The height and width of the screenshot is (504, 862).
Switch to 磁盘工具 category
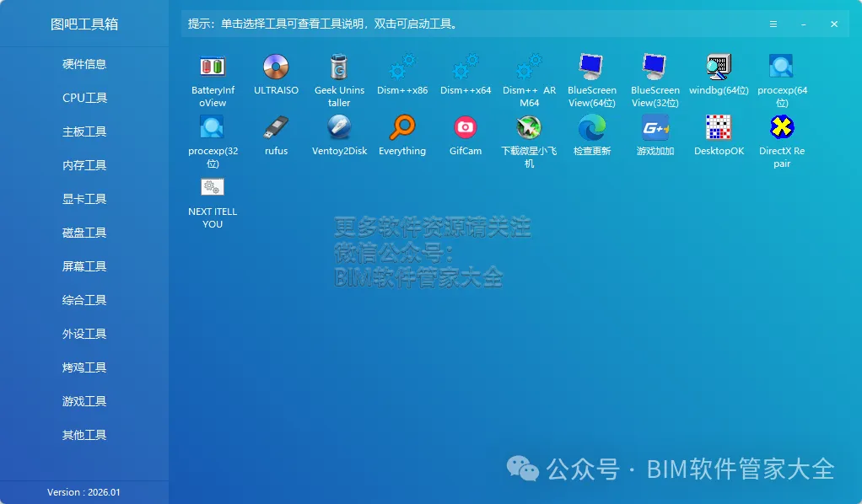pyautogui.click(x=84, y=233)
